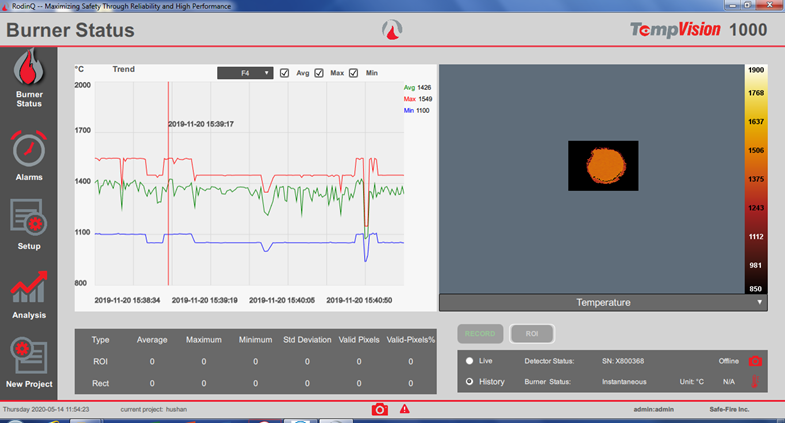Click the Detector Status: label
Image resolution: width=785 pixels, height=423 pixels.
[549, 361]
